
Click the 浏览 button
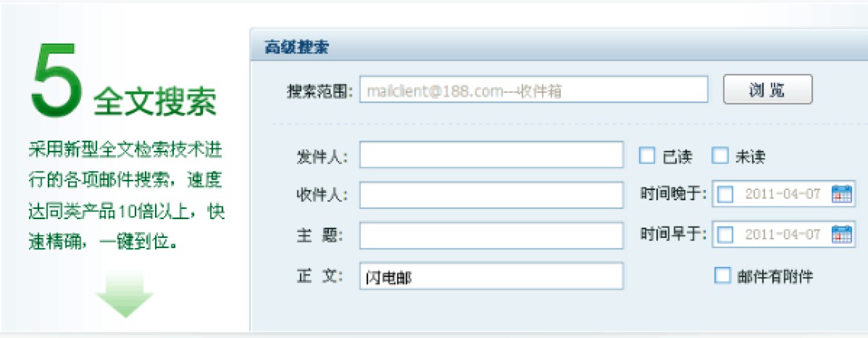768,89
